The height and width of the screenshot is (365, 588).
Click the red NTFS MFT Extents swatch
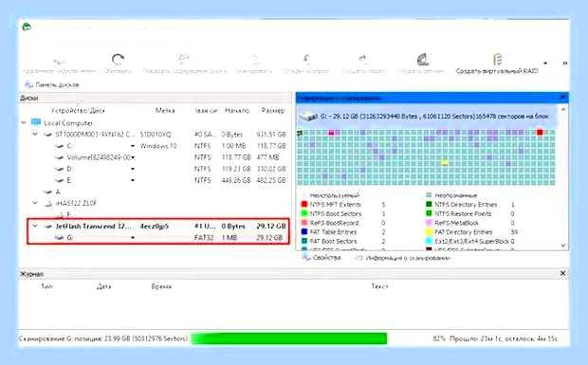pos(304,205)
